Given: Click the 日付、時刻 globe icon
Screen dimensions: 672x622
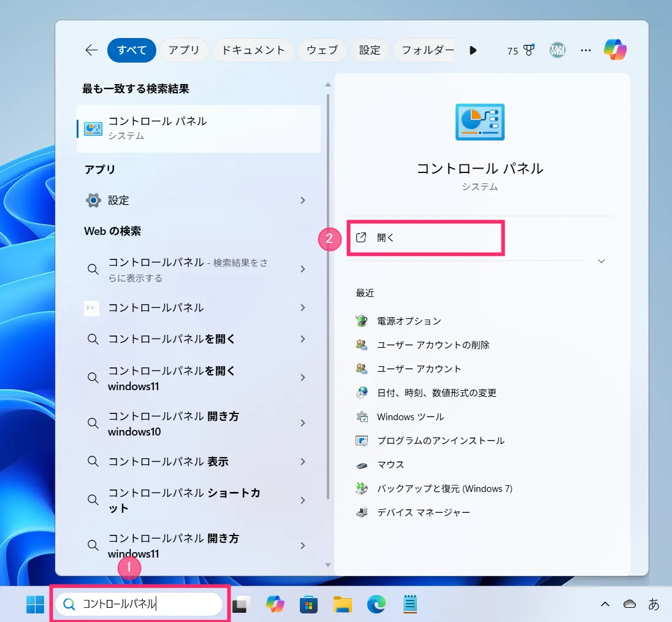Looking at the screenshot, I should [x=362, y=393].
